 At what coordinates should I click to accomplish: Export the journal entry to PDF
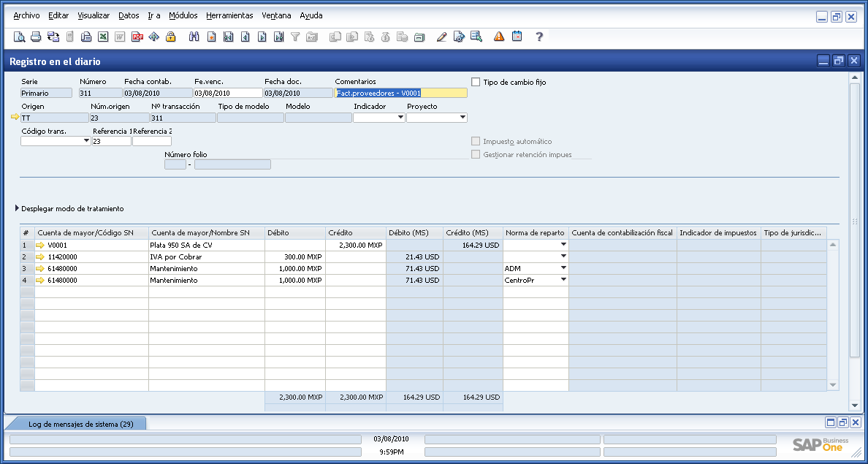click(137, 37)
